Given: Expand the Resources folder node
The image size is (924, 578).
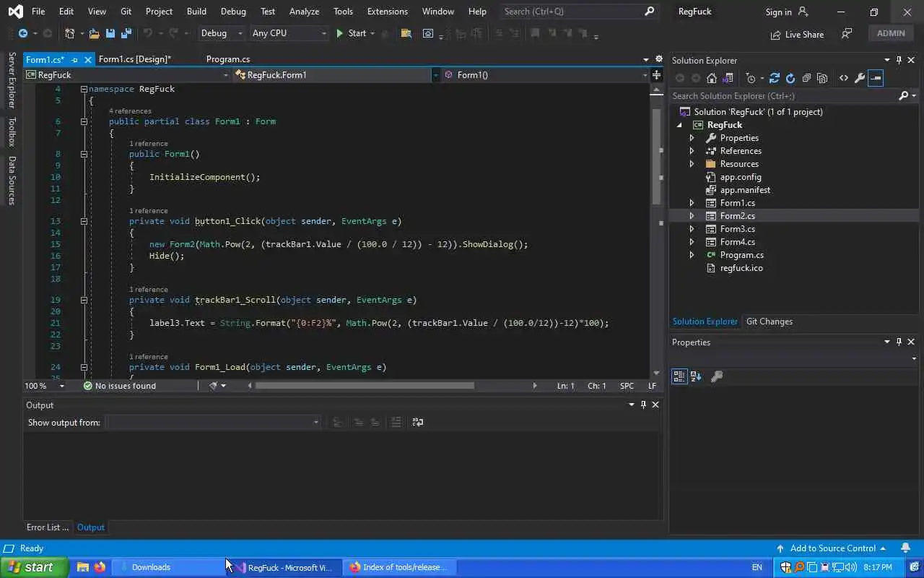Looking at the screenshot, I should click(x=692, y=164).
